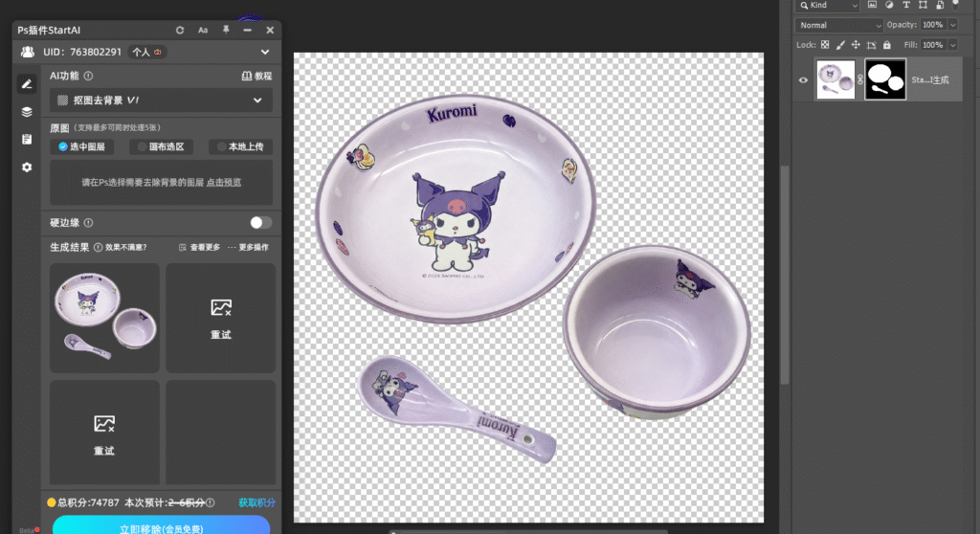Viewport: 980px width, 534px height.
Task: Open the settings gear in plugin sidebar
Action: click(26, 167)
